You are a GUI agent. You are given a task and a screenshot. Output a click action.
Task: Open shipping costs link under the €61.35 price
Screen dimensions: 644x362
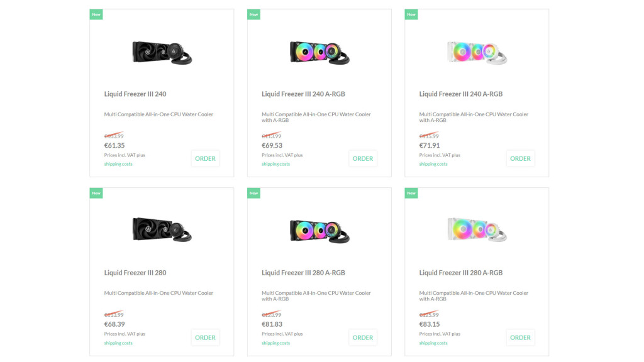118,164
